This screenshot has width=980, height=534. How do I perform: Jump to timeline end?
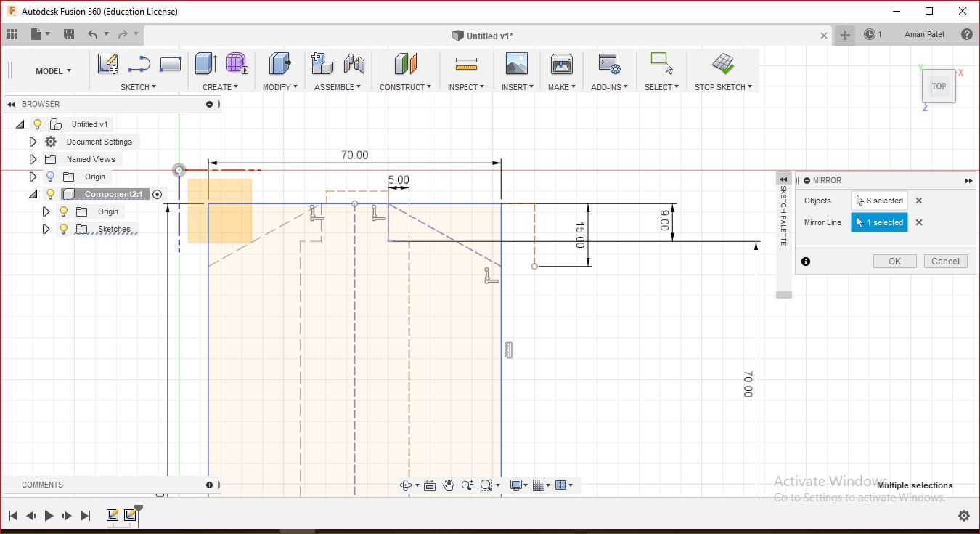[x=85, y=516]
